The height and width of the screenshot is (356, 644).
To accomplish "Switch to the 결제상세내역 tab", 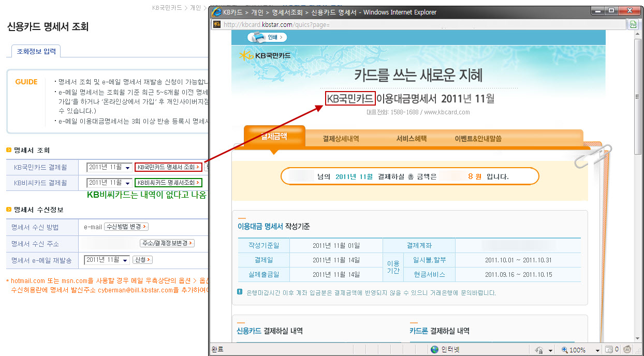I will (341, 139).
